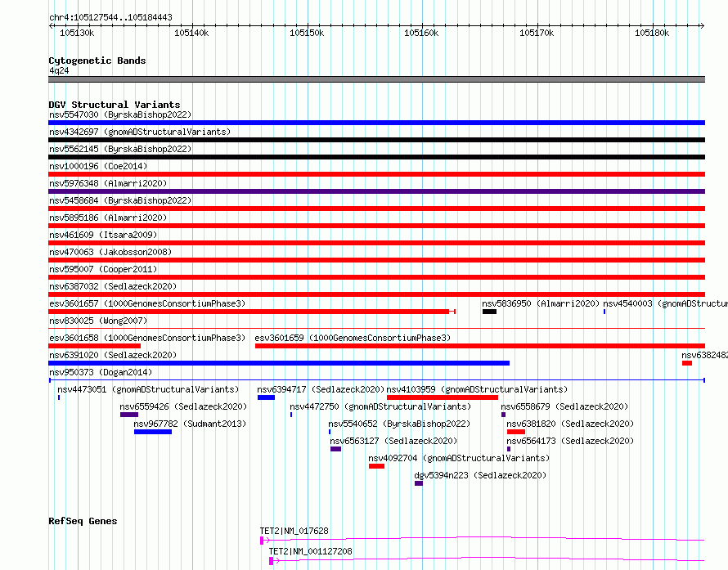Click the 105170k ruler position
This screenshot has height=570, width=728.
click(x=537, y=33)
